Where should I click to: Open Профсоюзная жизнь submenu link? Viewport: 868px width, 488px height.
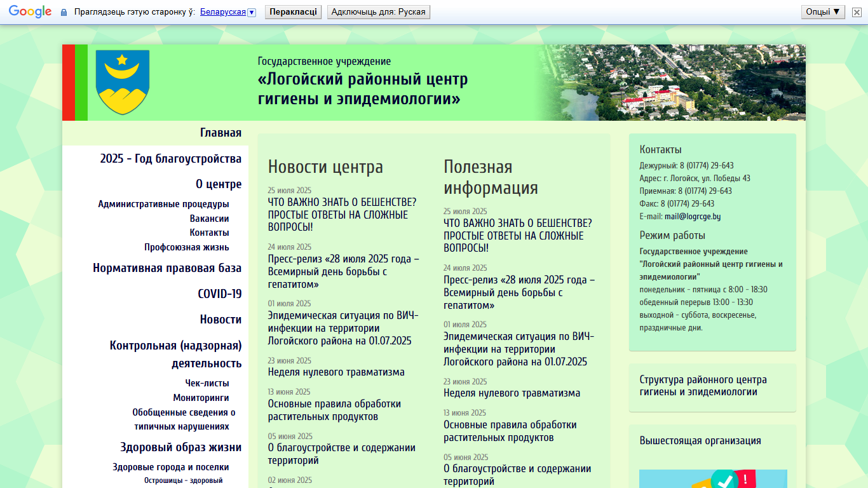[187, 247]
